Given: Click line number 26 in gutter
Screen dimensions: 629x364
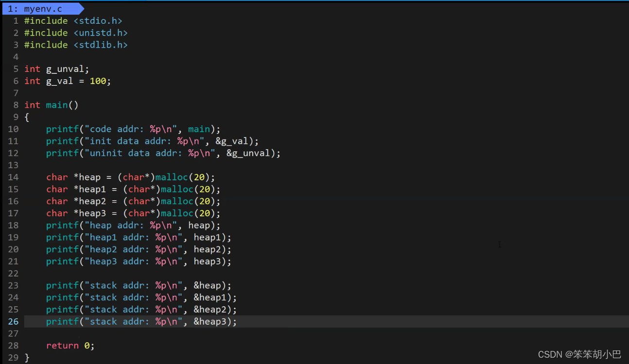Looking at the screenshot, I should coord(13,322).
